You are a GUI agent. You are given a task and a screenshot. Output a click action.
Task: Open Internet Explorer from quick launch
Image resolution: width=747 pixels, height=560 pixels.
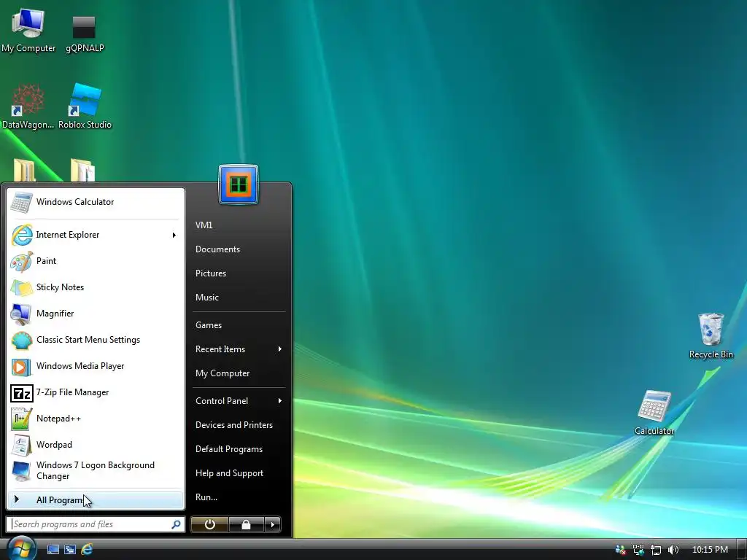point(88,550)
